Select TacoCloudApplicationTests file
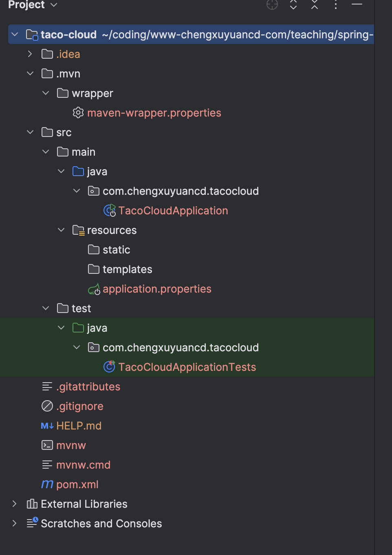 (x=187, y=367)
